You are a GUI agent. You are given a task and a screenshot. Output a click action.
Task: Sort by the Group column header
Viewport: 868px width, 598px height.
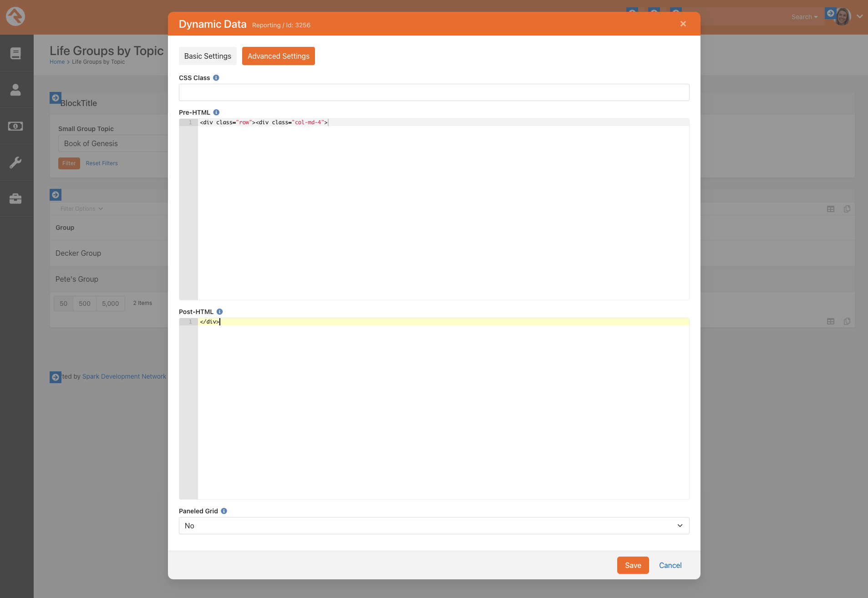click(65, 228)
